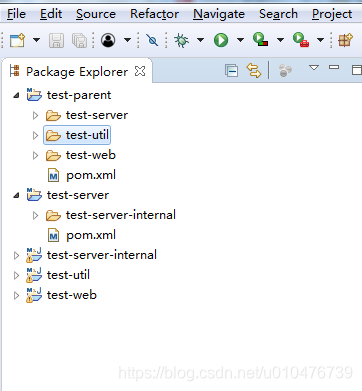This screenshot has width=362, height=391.
Task: Open the Package Explorer View Menu triangle
Action: [314, 68]
